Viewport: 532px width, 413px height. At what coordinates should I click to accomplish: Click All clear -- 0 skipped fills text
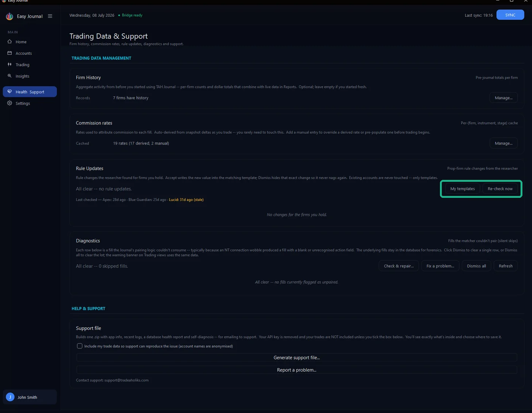(102, 266)
